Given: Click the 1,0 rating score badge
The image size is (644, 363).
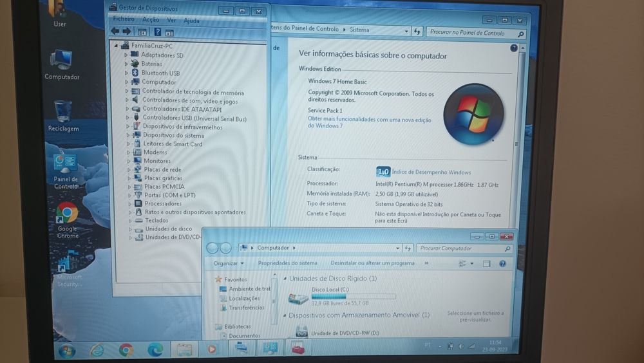Looking at the screenshot, I should (383, 172).
